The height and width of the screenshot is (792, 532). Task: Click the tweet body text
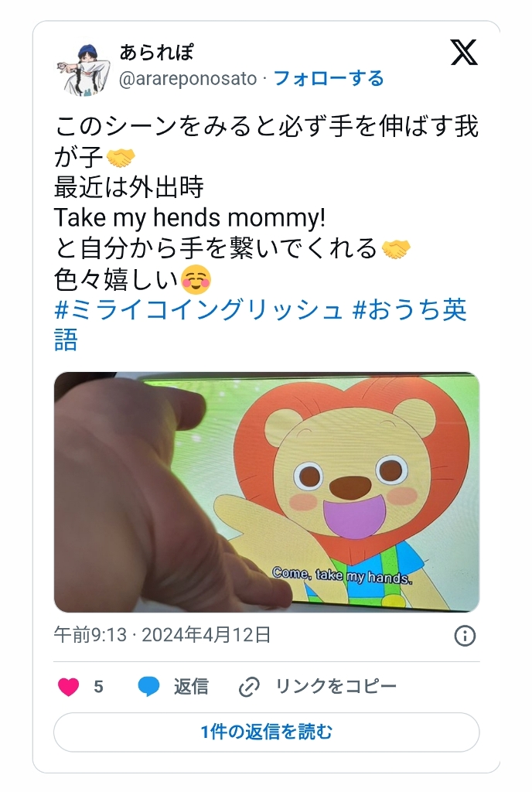pyautogui.click(x=267, y=202)
